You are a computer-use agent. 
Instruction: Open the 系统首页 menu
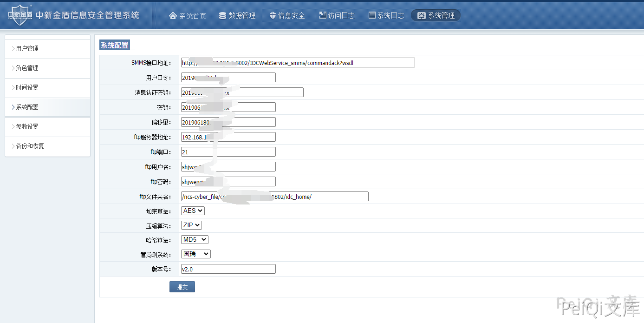pos(187,15)
